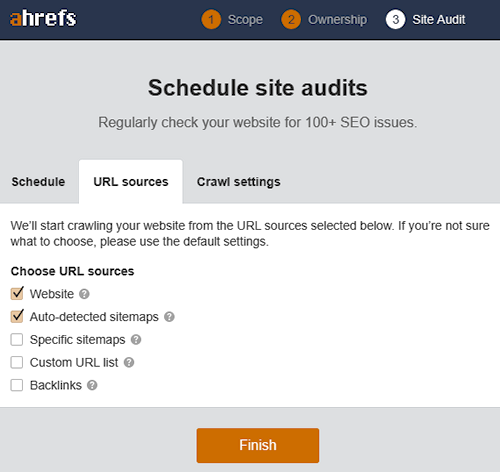Select step 3 circle icon for Site Audit
The height and width of the screenshot is (472, 500).
pyautogui.click(x=396, y=20)
